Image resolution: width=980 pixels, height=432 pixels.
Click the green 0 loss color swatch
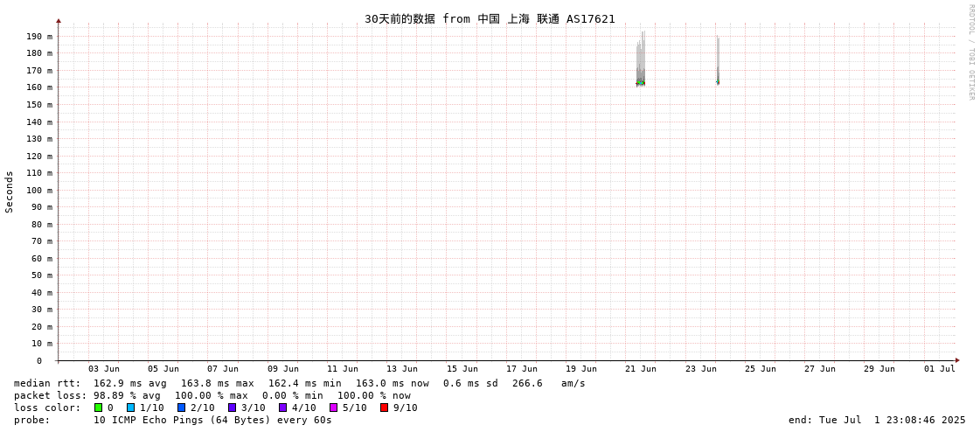pyautogui.click(x=98, y=408)
